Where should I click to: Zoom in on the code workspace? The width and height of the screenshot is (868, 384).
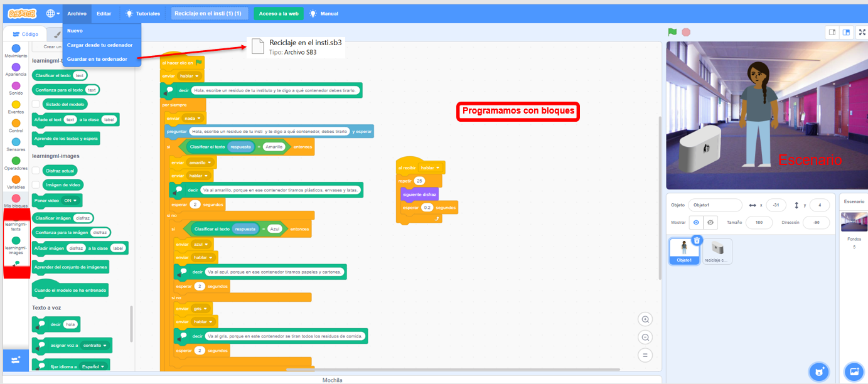645,319
